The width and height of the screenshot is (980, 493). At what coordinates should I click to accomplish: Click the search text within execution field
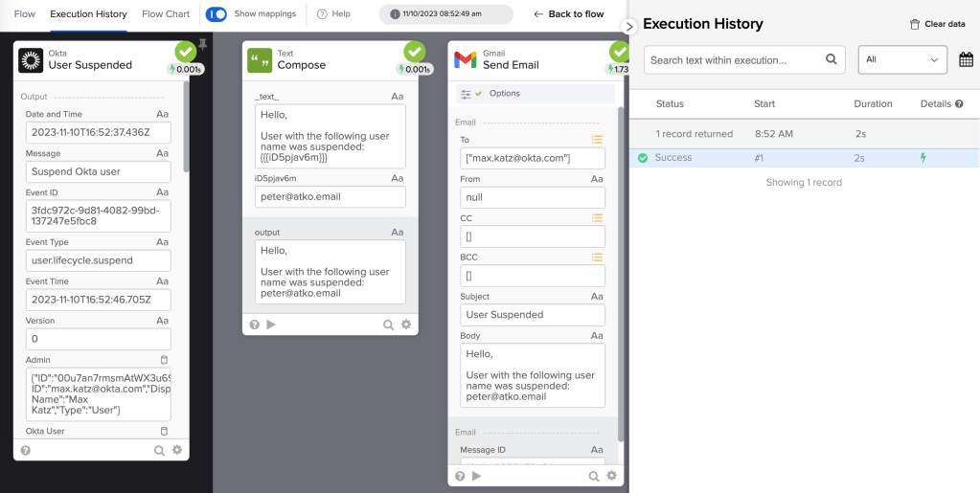pos(734,60)
